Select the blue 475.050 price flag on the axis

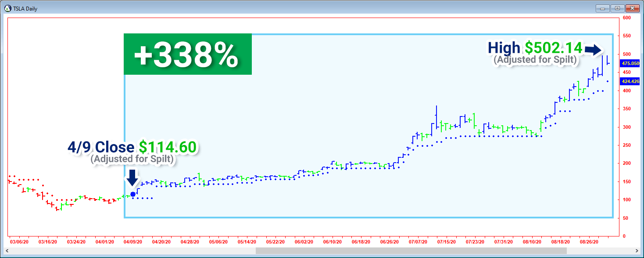point(631,63)
